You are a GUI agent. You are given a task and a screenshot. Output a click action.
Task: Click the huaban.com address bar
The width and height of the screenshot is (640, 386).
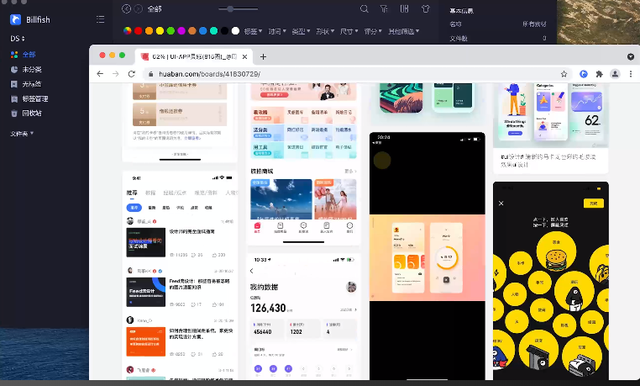click(357, 74)
